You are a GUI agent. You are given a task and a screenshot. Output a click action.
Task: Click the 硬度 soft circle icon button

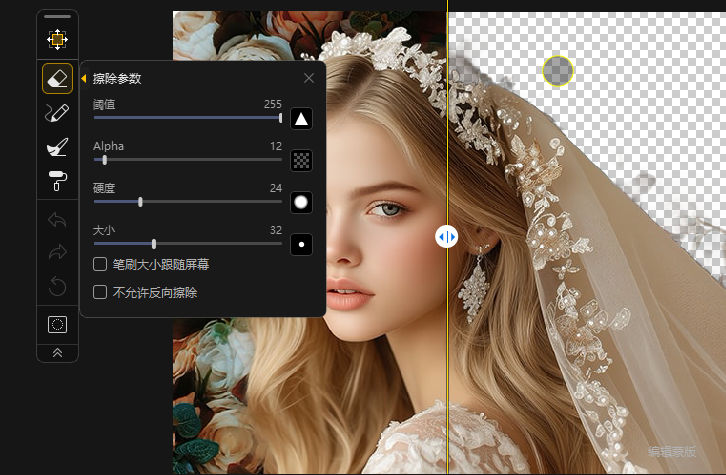coord(301,202)
